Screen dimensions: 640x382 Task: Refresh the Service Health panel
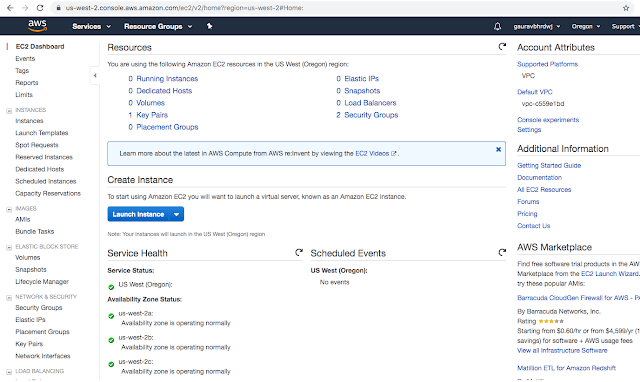[x=299, y=253]
